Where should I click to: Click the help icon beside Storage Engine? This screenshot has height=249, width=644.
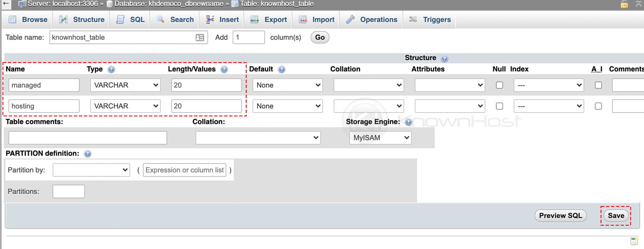coord(408,122)
